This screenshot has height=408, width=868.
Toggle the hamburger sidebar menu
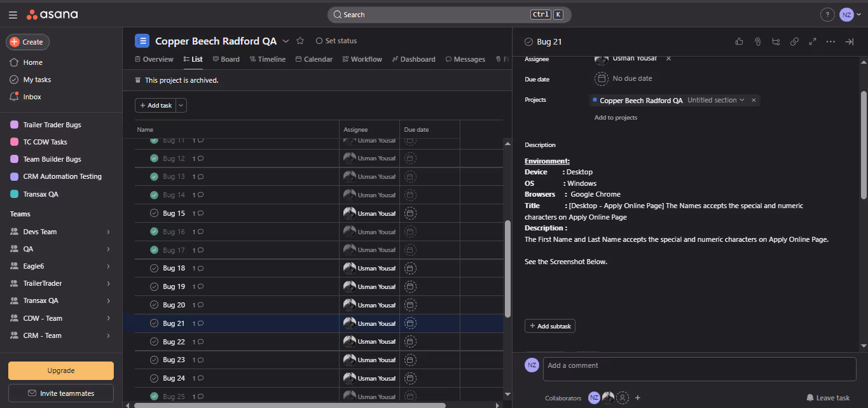tap(13, 15)
